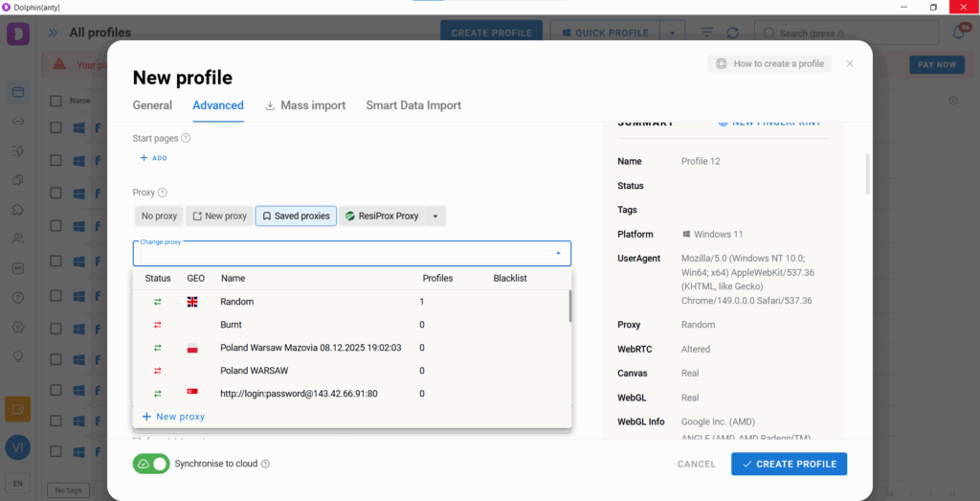Select the New proxy option button
The height and width of the screenshot is (501, 980).
click(219, 216)
